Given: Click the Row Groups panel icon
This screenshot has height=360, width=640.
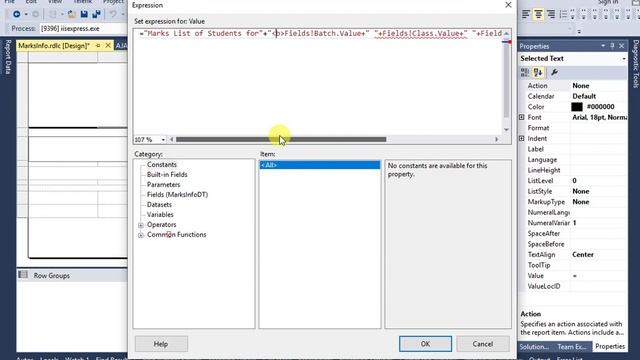Looking at the screenshot, I should point(23,275).
